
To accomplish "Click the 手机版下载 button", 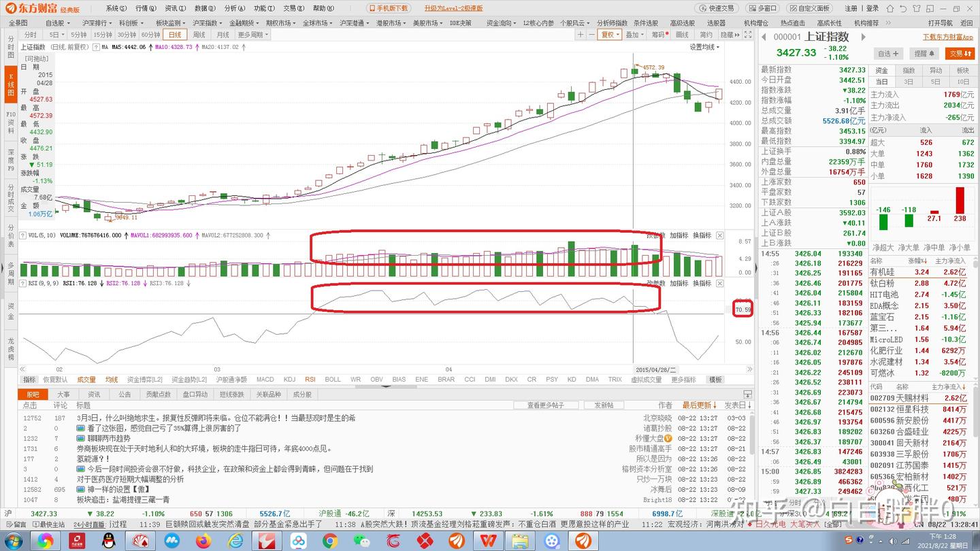I will tap(389, 8).
